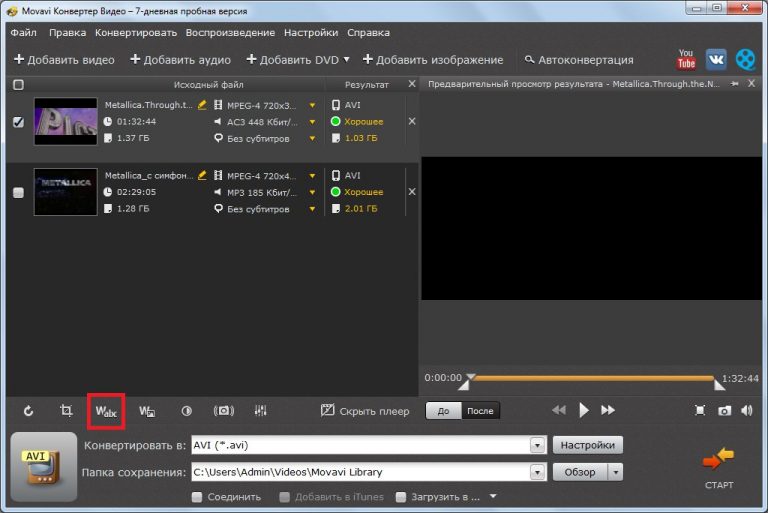Edit the name of Metallica_с симфон... file

click(x=202, y=175)
